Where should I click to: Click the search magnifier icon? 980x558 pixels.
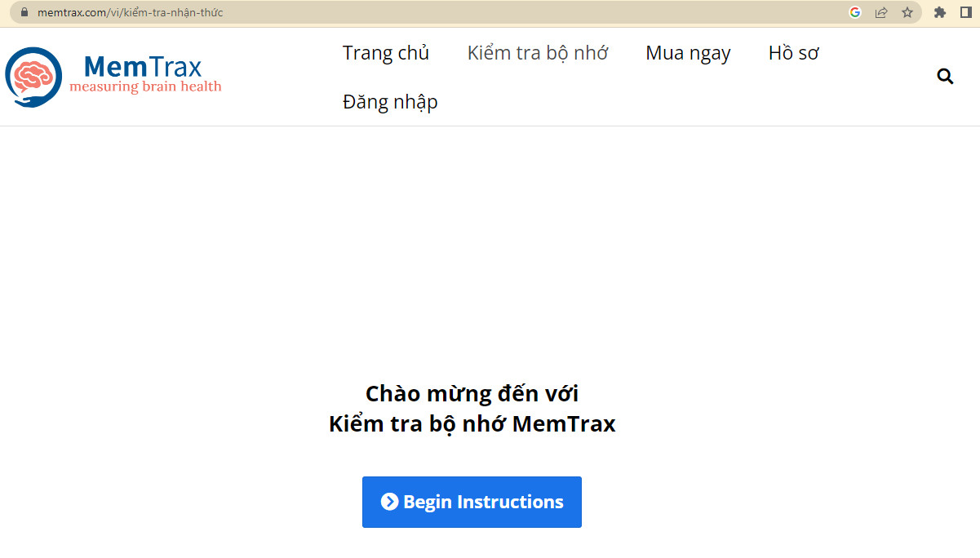tap(945, 77)
